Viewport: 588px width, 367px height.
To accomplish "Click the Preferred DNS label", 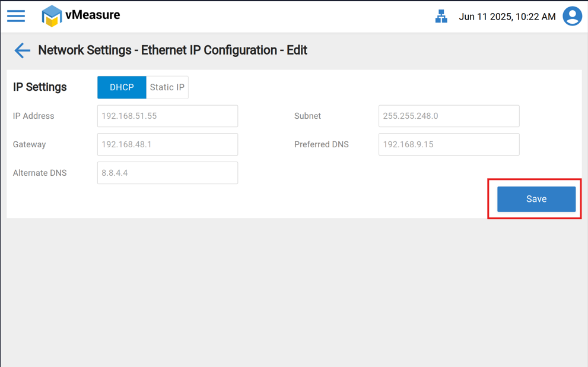I will coord(321,144).
